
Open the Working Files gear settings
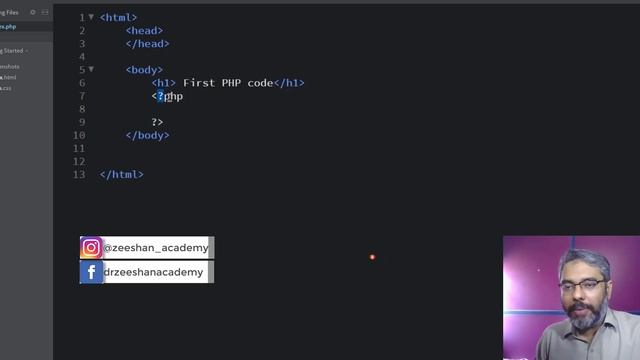pyautogui.click(x=33, y=12)
